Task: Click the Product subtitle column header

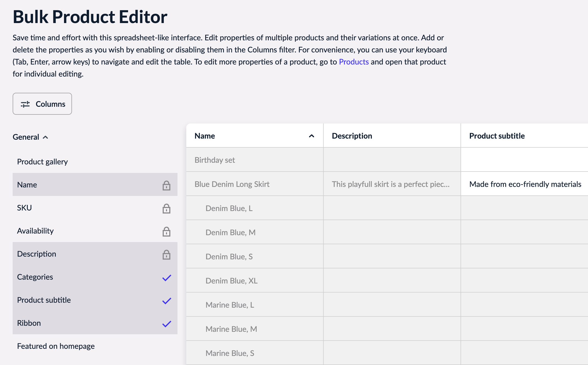Action: pos(525,136)
